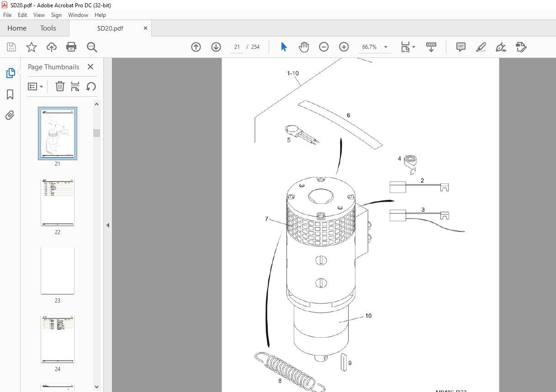Open the Stamp tool

tap(521, 47)
